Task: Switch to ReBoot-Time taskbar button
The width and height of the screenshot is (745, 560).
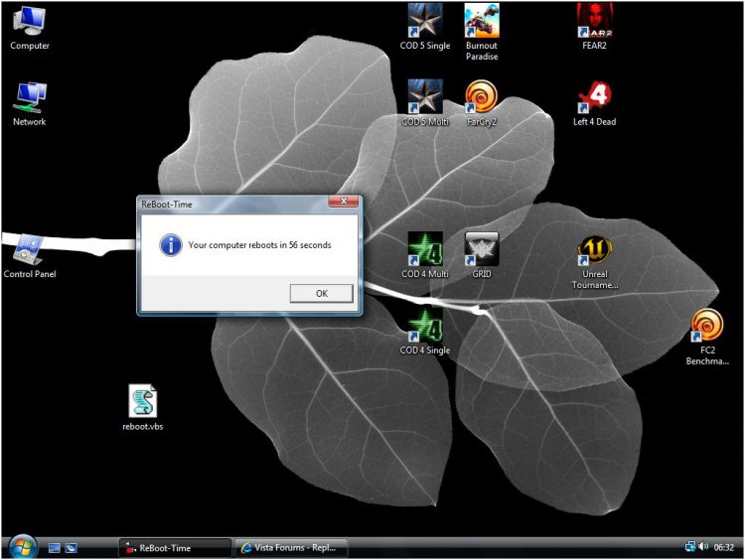Action: coord(174,547)
